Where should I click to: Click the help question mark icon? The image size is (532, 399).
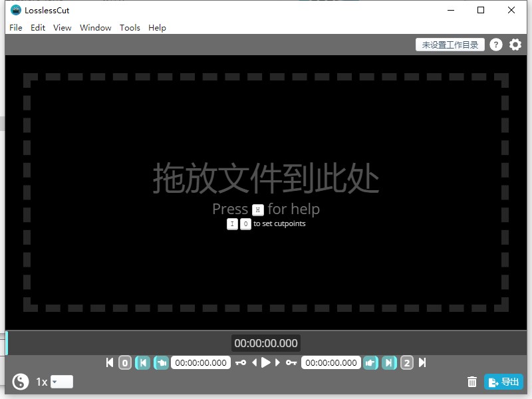(x=495, y=45)
